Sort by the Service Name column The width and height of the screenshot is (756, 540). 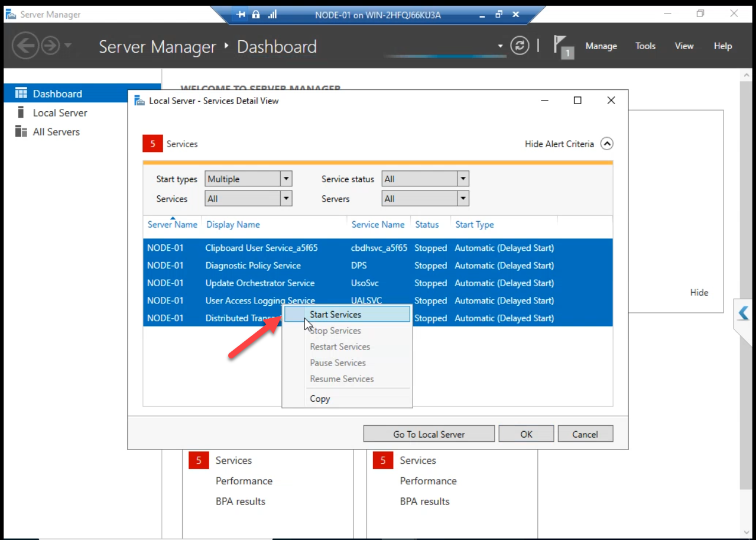378,225
